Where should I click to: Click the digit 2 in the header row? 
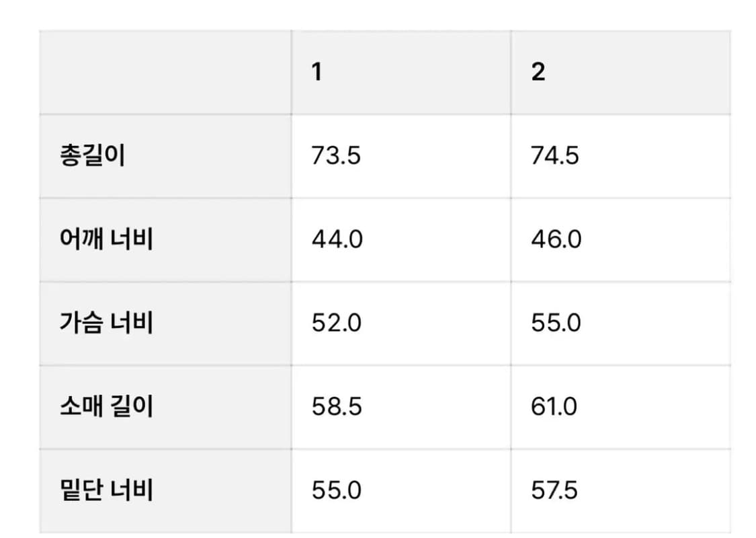coord(538,73)
